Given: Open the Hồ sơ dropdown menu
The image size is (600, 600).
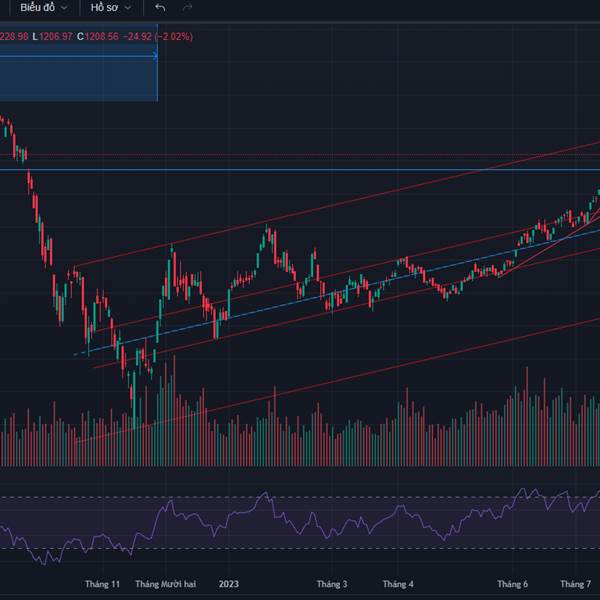Looking at the screenshot, I should coord(111,7).
